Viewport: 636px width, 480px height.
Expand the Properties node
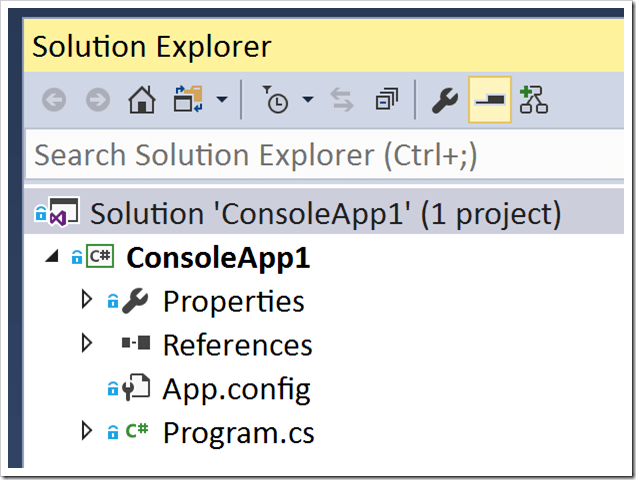coord(86,299)
